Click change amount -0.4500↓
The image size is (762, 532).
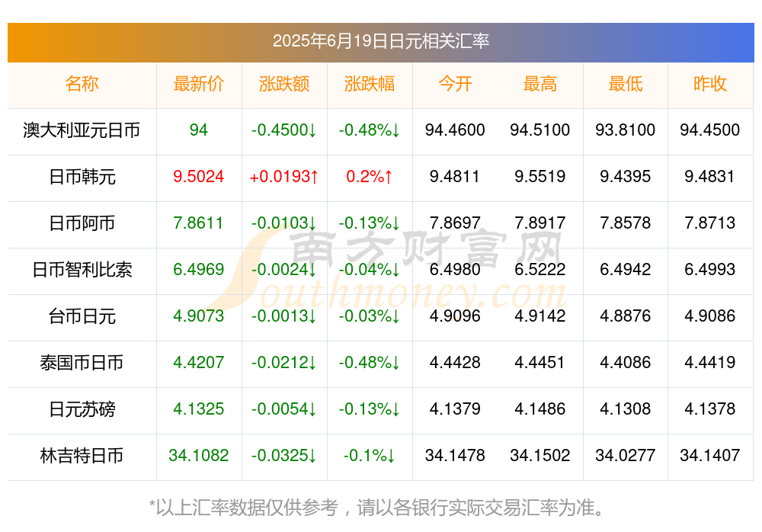tap(283, 130)
